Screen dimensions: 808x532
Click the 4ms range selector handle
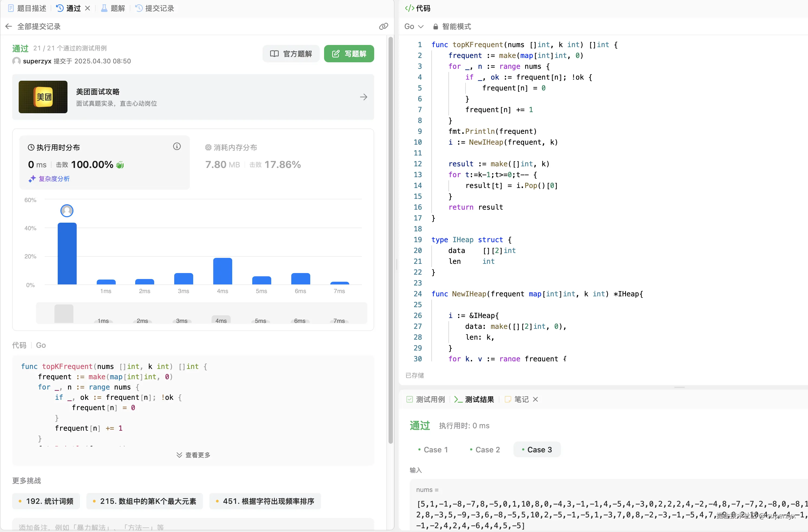(x=221, y=320)
